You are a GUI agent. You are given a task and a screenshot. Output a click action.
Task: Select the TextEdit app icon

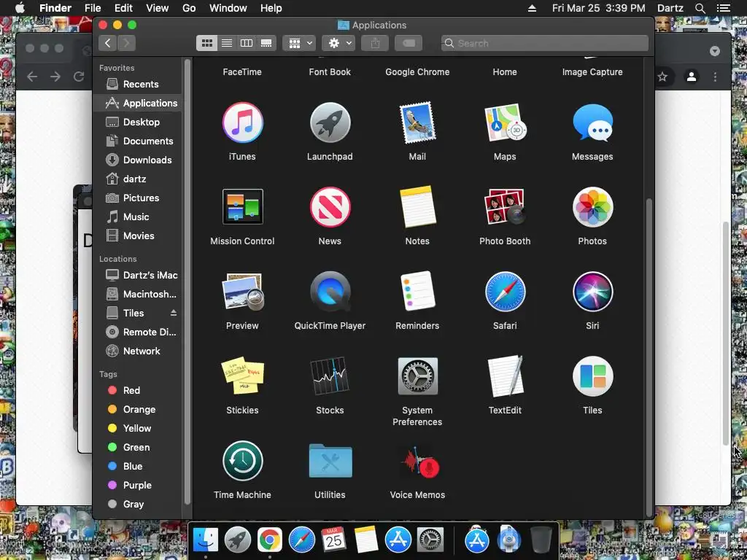(505, 376)
